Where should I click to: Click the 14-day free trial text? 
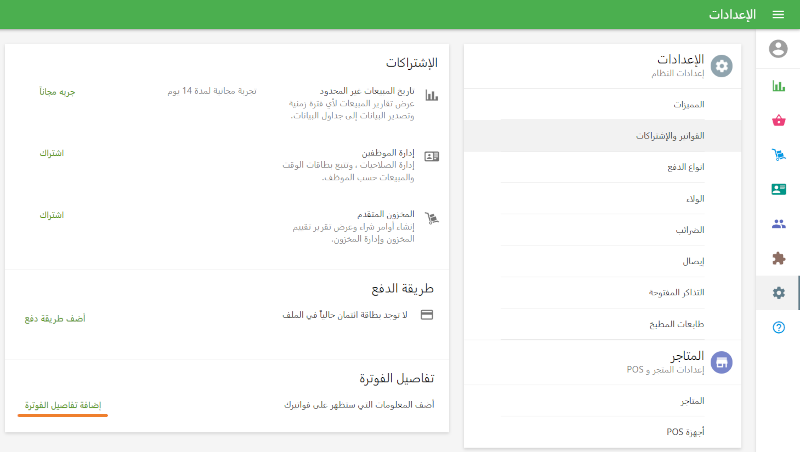pyautogui.click(x=212, y=91)
